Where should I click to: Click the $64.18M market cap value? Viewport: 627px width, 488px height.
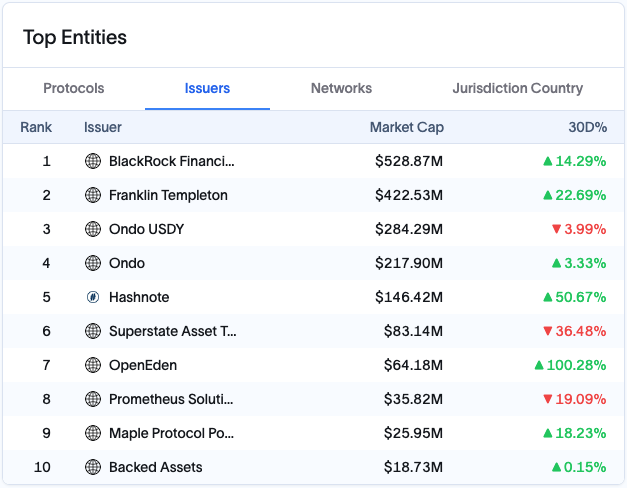click(413, 365)
